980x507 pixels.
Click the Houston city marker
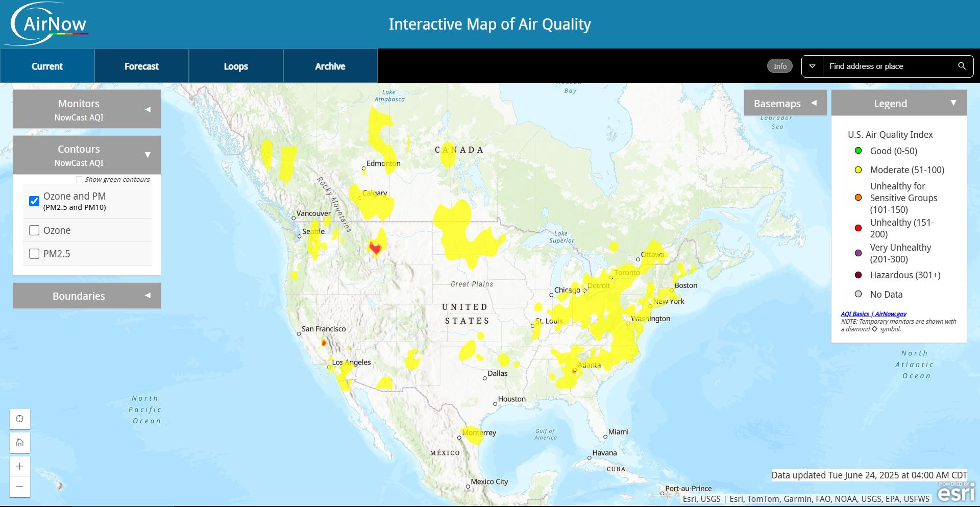tap(495, 404)
